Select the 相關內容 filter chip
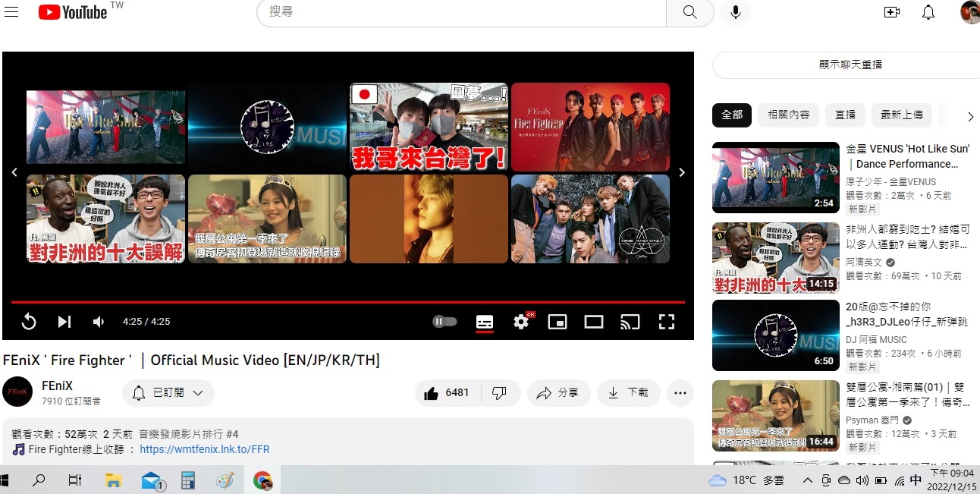 tap(789, 115)
